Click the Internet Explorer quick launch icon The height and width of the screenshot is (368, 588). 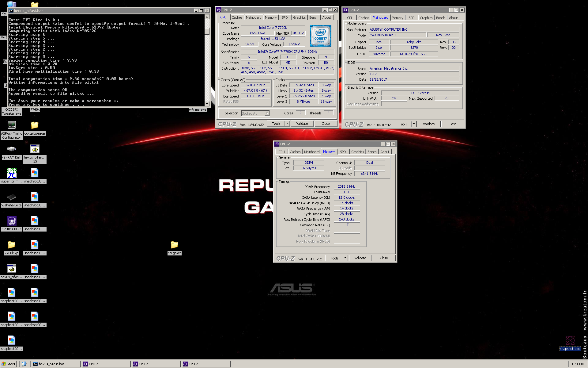pos(24,364)
